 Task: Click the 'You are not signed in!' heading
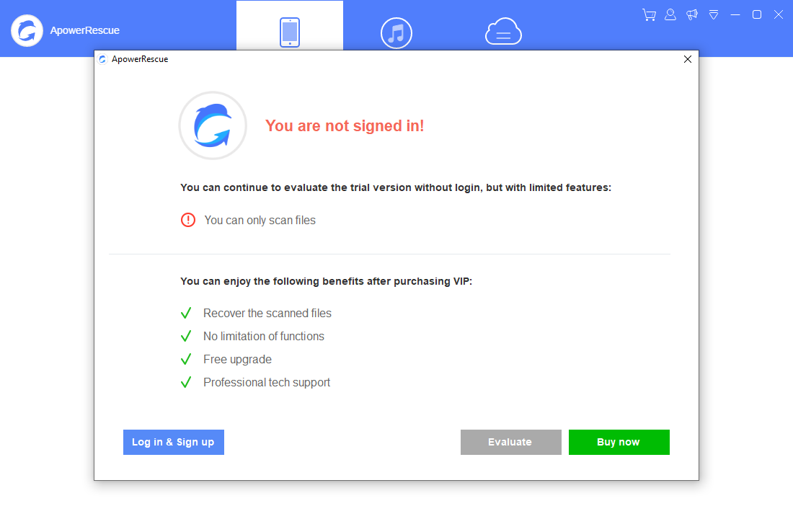click(345, 126)
